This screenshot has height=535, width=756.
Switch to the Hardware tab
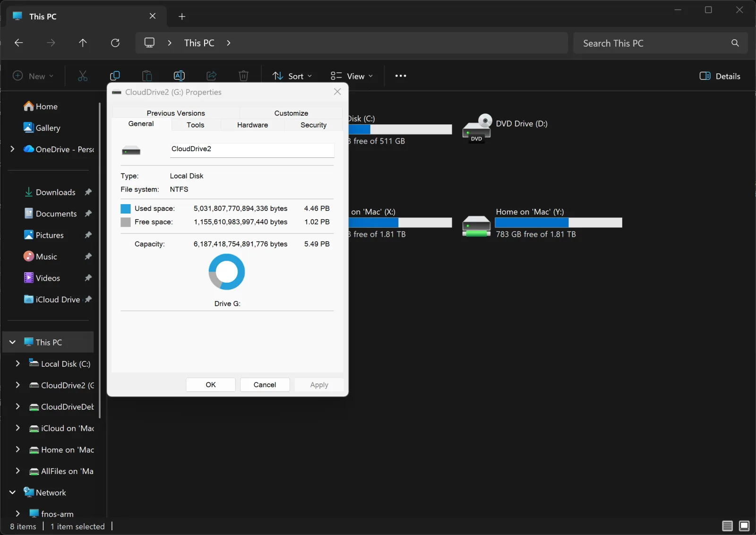point(252,125)
